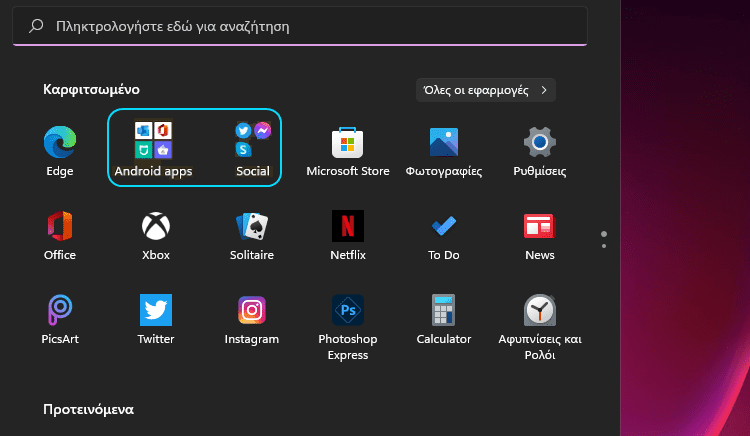The width and height of the screenshot is (750, 436).
Task: Open the To Do app
Action: pyautogui.click(x=443, y=226)
